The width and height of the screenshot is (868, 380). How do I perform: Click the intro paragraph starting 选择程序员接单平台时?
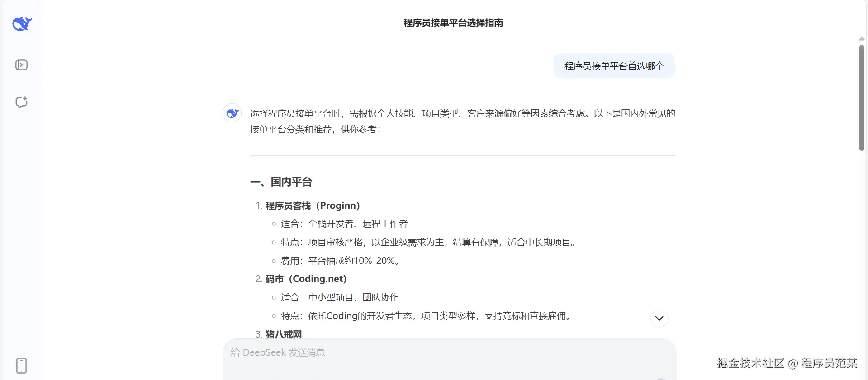(462, 121)
